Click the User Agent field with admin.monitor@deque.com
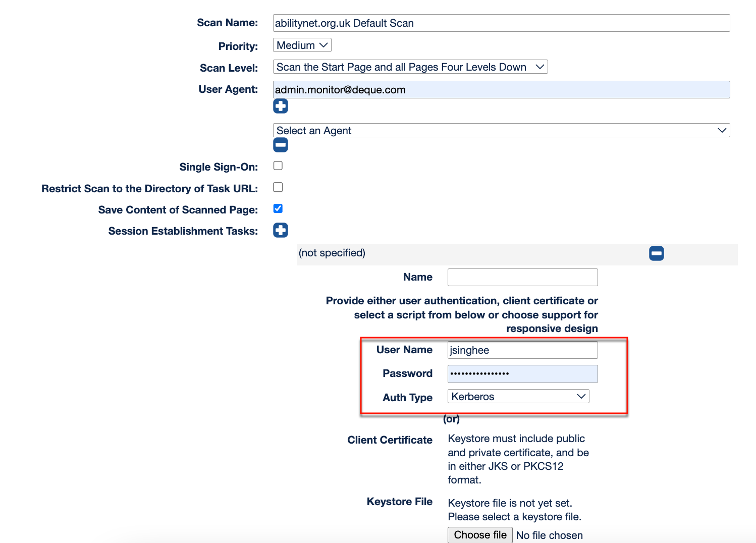 click(501, 90)
